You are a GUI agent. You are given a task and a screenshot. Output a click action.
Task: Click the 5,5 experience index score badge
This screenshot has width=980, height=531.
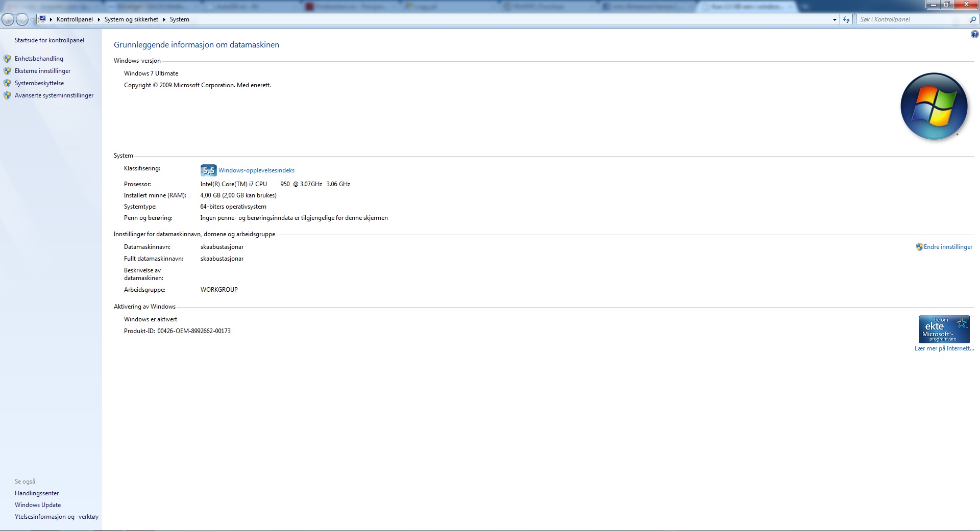click(208, 170)
